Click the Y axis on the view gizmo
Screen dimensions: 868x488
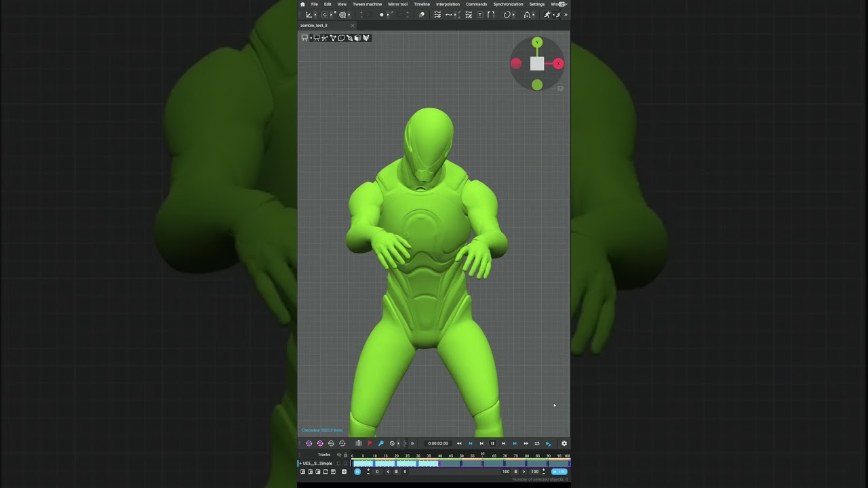(x=537, y=43)
